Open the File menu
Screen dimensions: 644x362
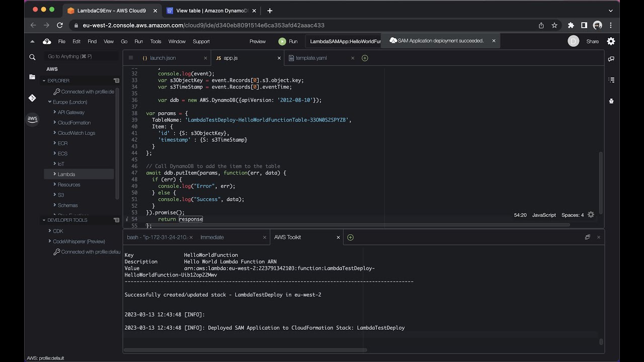click(62, 42)
